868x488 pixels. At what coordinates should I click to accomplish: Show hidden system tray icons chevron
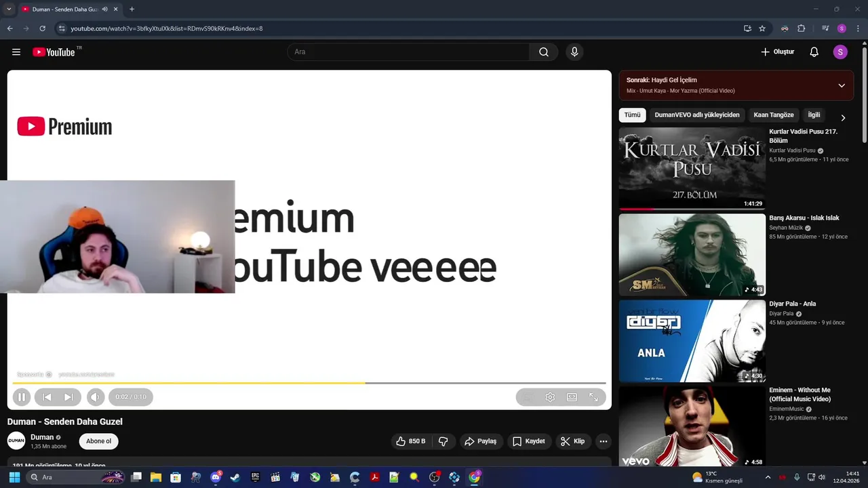pos(768,477)
